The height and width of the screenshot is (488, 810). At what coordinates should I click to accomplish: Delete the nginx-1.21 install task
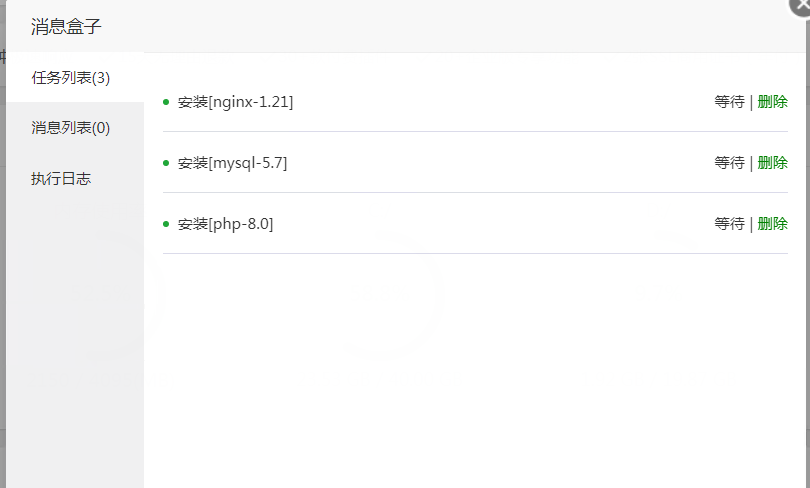pyautogui.click(x=772, y=102)
